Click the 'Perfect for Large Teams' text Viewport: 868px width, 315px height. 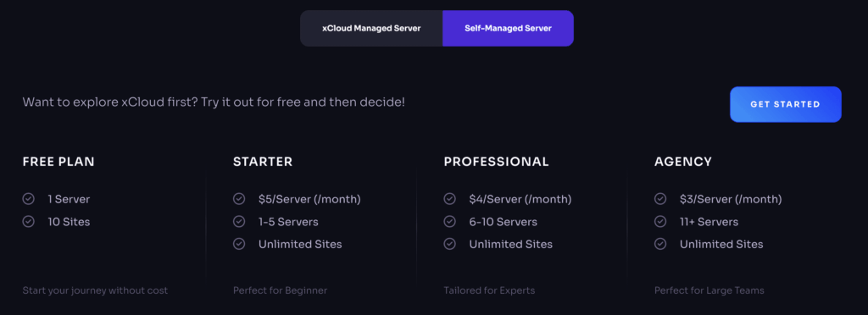pos(709,290)
